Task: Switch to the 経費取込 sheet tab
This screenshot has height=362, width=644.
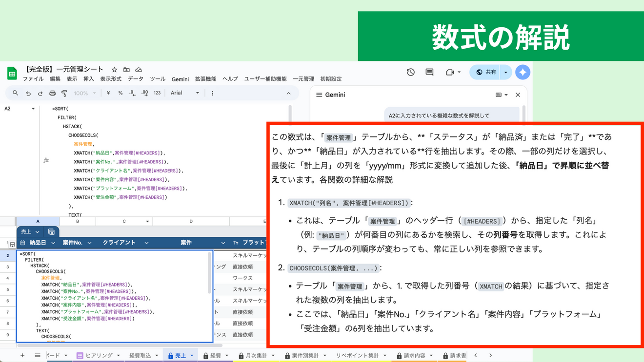Action: click(x=143, y=356)
